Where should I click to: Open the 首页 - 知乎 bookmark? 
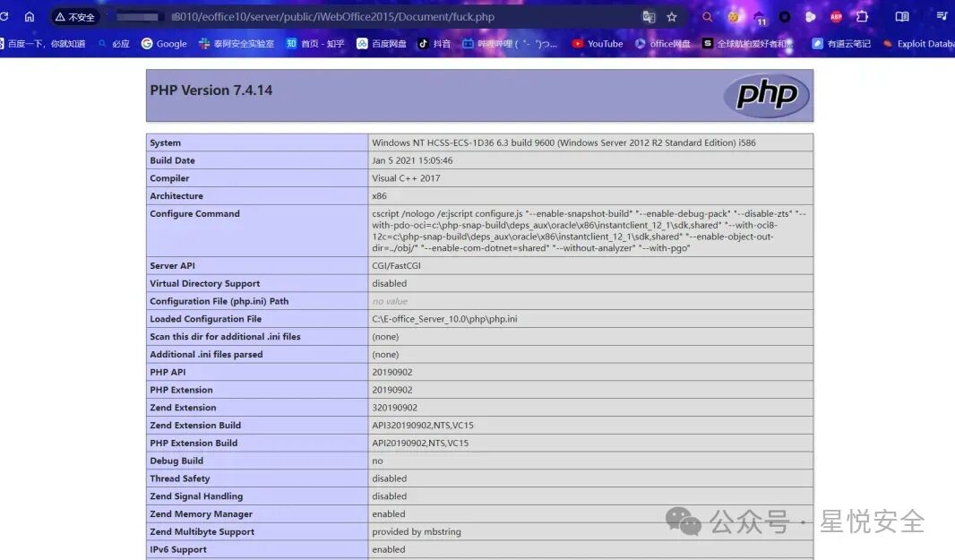(314, 44)
